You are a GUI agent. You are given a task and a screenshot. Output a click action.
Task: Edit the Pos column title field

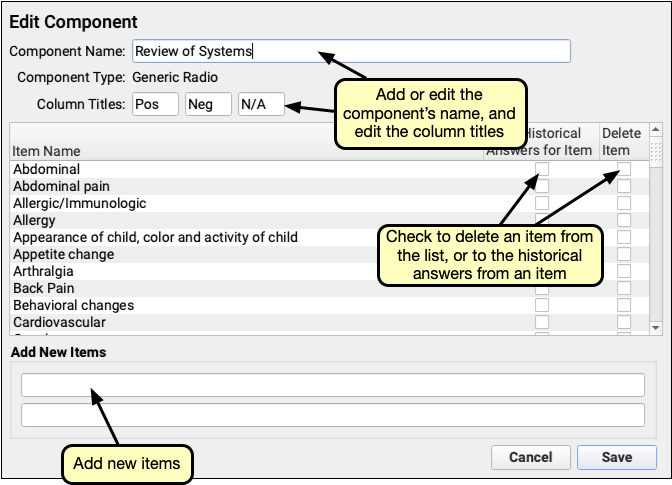[x=155, y=104]
